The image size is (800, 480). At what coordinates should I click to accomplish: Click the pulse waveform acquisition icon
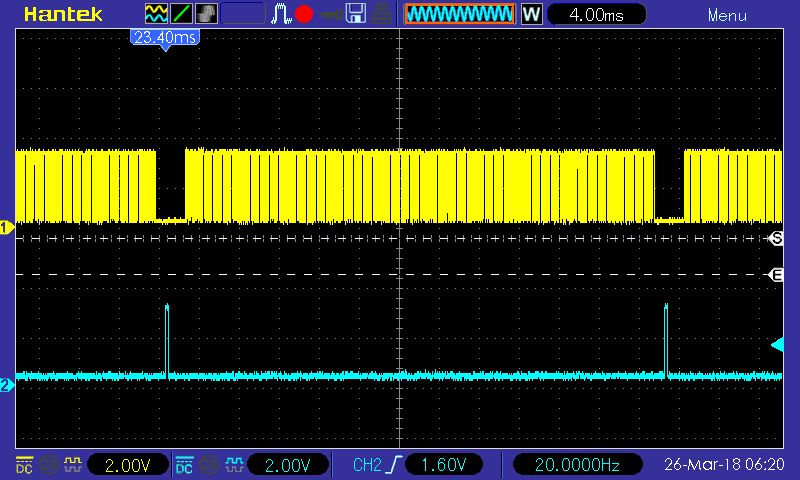(x=282, y=14)
